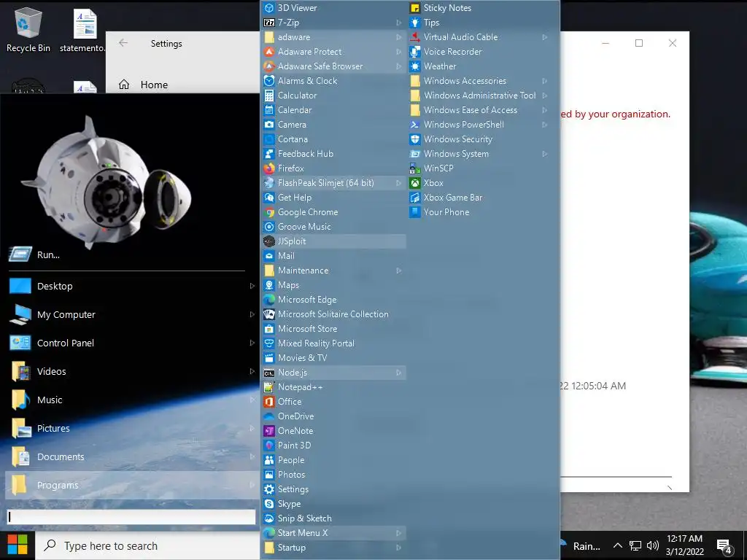The height and width of the screenshot is (560, 747).
Task: Expand the Node.js submenu arrow
Action: (x=399, y=373)
